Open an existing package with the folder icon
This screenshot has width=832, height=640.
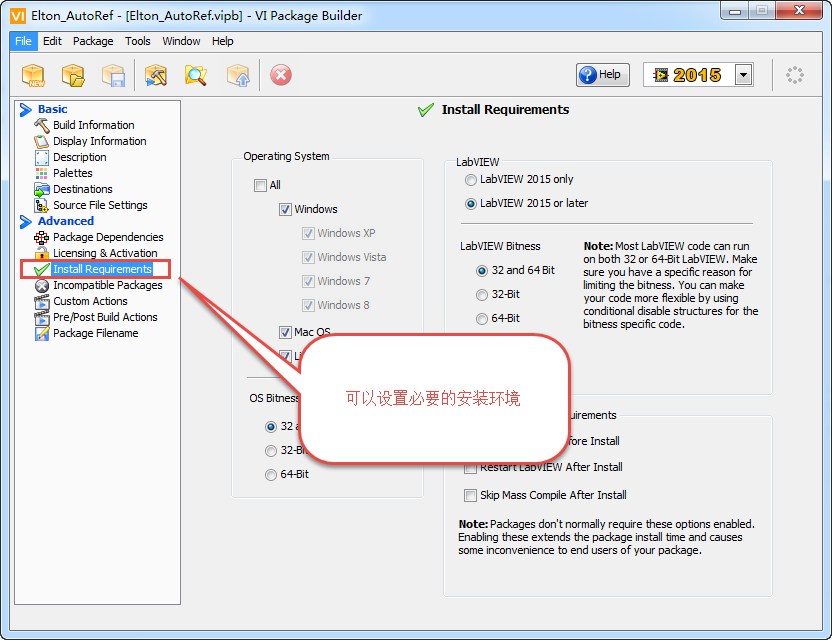pos(73,75)
